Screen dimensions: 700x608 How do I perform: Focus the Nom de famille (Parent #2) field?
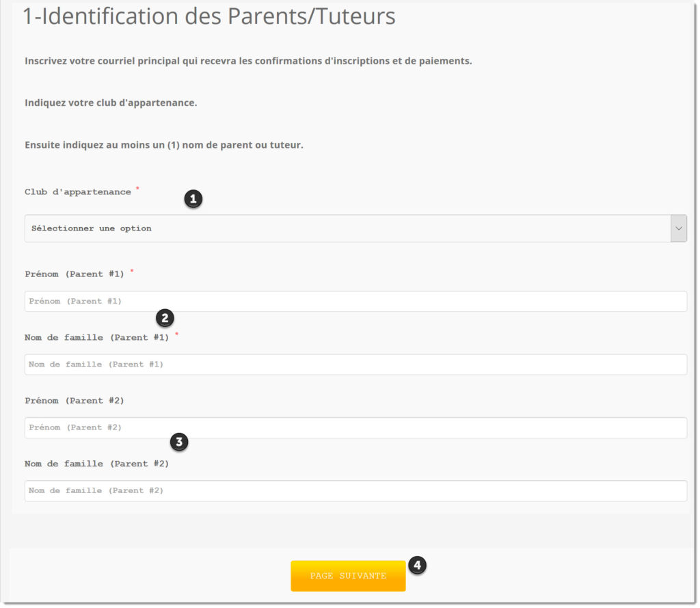click(355, 490)
